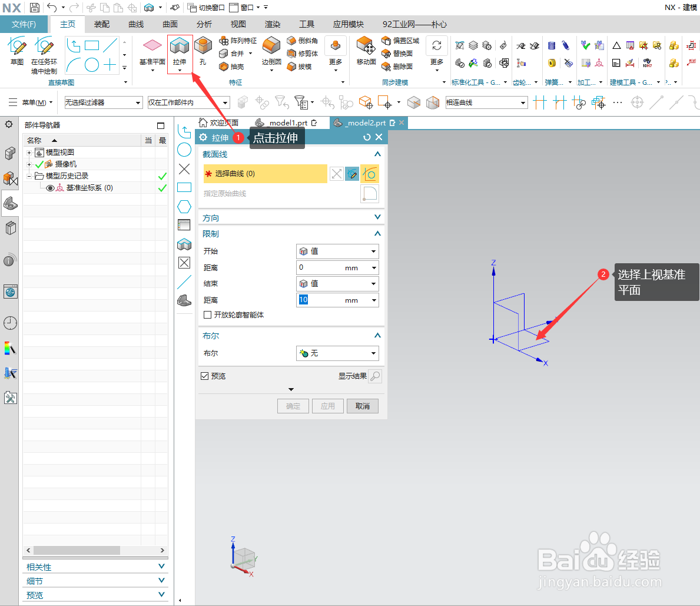
Task: Open the 草图 sketch tool
Action: [x=17, y=51]
